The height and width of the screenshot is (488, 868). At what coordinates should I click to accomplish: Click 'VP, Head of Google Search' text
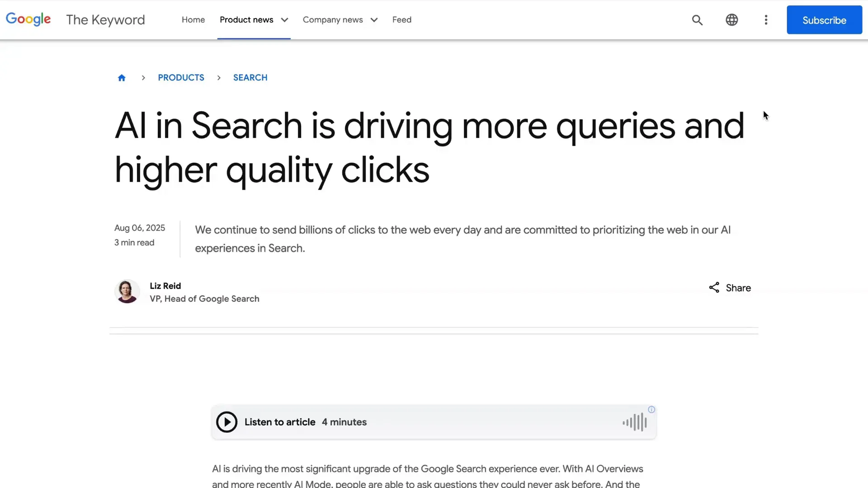[204, 299]
